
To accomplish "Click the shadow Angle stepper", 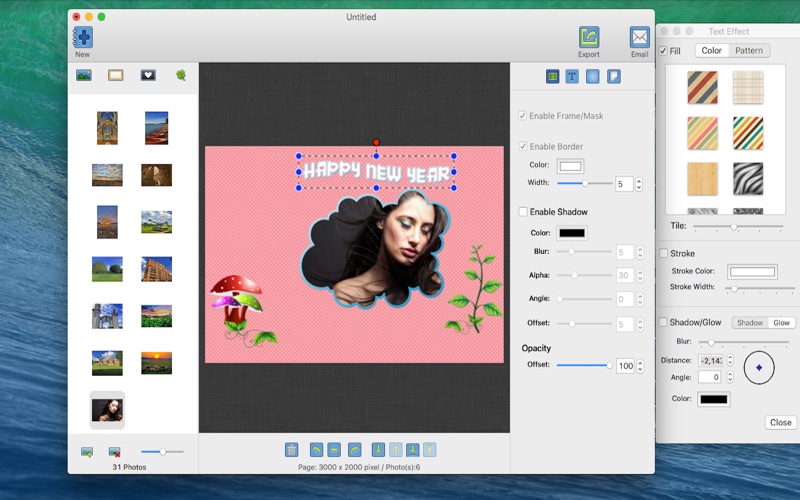I will [640, 299].
